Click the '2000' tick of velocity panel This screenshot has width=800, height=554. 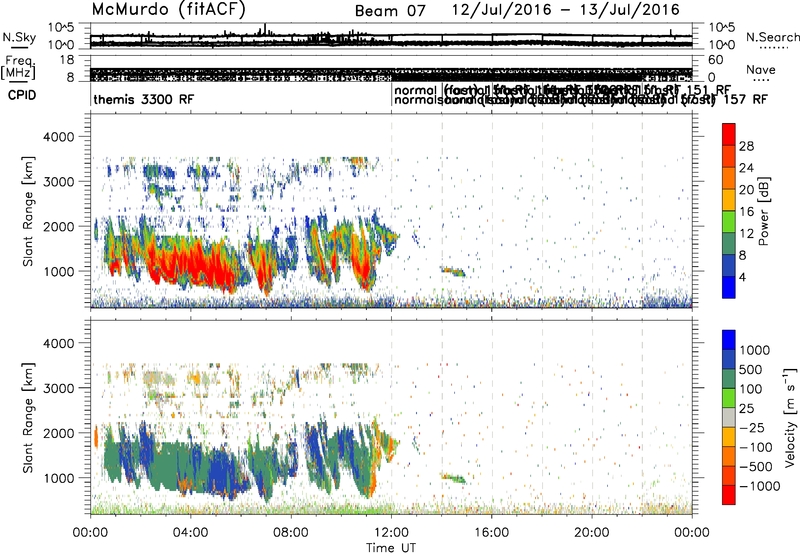click(x=59, y=433)
